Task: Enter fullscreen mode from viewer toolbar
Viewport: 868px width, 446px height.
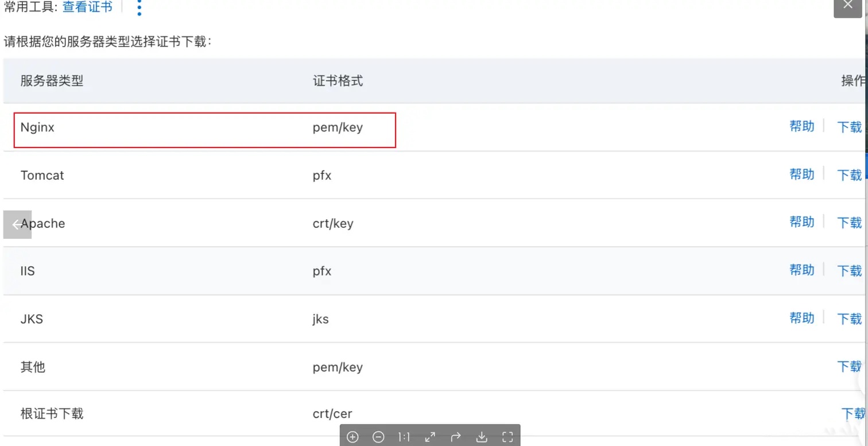Action: click(x=507, y=437)
